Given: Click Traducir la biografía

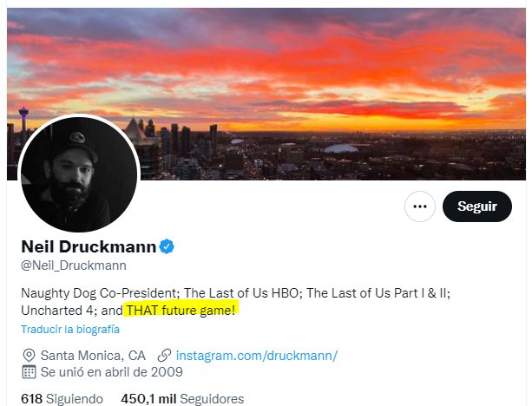Looking at the screenshot, I should tap(70, 330).
